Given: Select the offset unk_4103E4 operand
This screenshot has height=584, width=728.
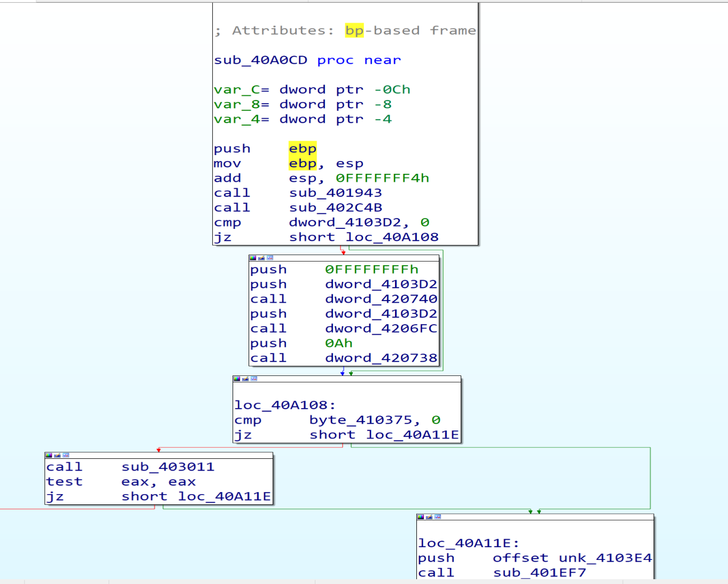Looking at the screenshot, I should point(572,558).
